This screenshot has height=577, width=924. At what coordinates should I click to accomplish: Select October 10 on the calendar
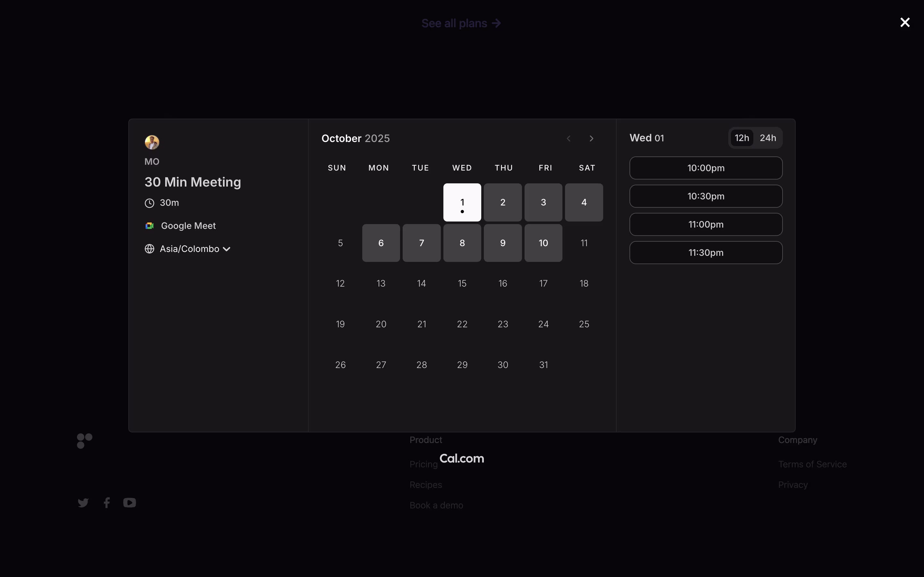point(543,243)
